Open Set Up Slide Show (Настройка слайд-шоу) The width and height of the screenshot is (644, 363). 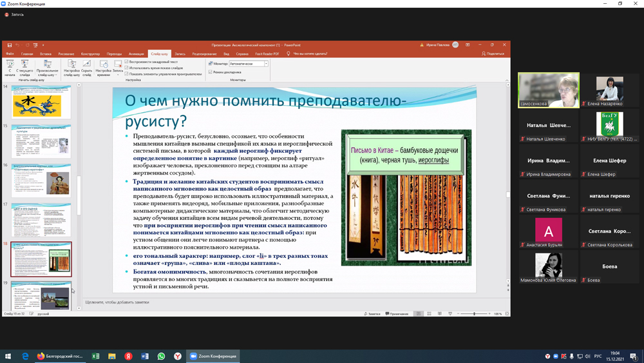tap(71, 68)
